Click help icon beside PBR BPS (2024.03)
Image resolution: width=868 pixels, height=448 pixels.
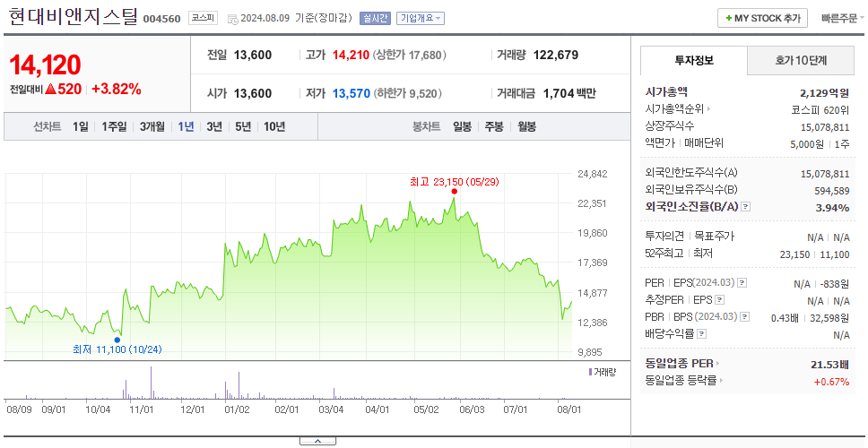(745, 317)
